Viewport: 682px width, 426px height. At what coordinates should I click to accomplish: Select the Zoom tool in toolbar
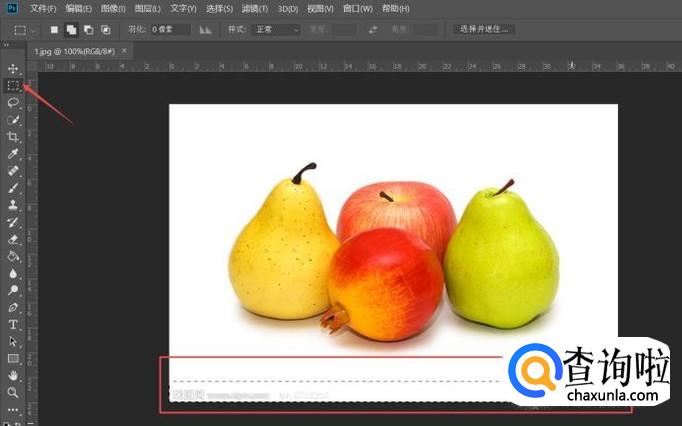pyautogui.click(x=14, y=392)
